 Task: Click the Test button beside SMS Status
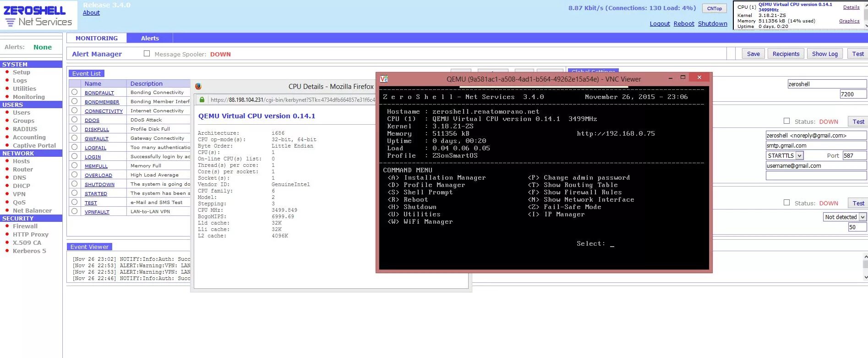858,203
